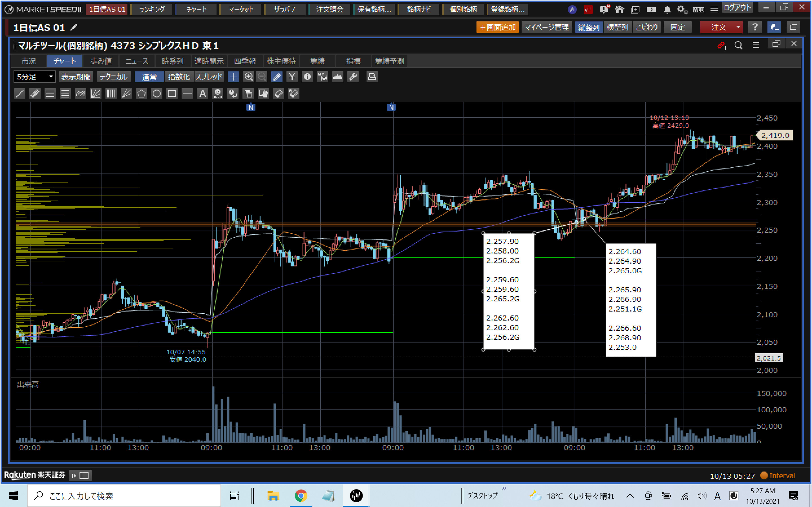812x507 pixels.
Task: Switch to the 歩み値 tab
Action: (x=101, y=61)
